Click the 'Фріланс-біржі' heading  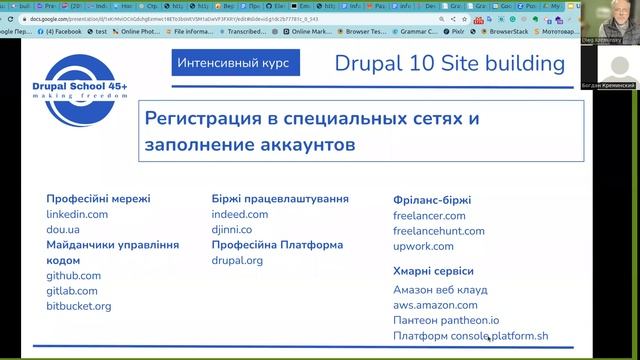click(x=432, y=200)
